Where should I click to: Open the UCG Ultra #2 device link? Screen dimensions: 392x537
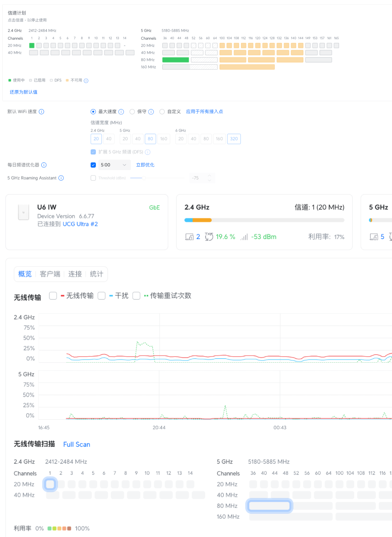click(x=80, y=224)
